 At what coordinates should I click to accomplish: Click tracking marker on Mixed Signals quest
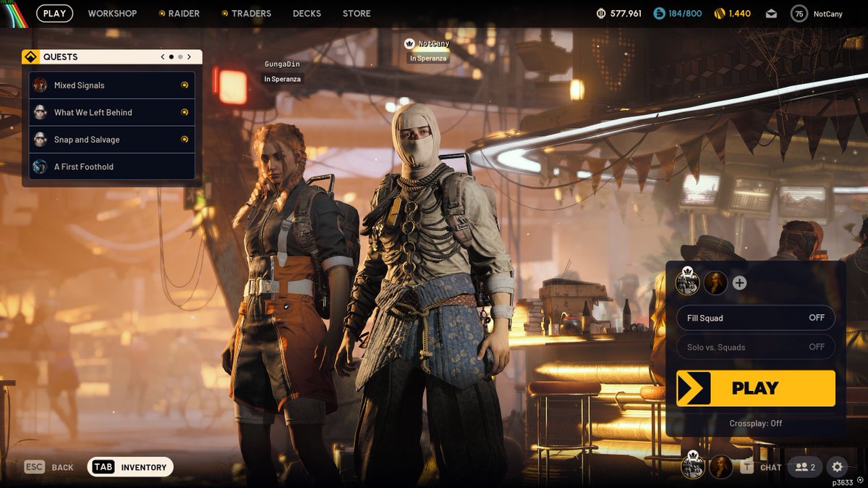point(184,85)
